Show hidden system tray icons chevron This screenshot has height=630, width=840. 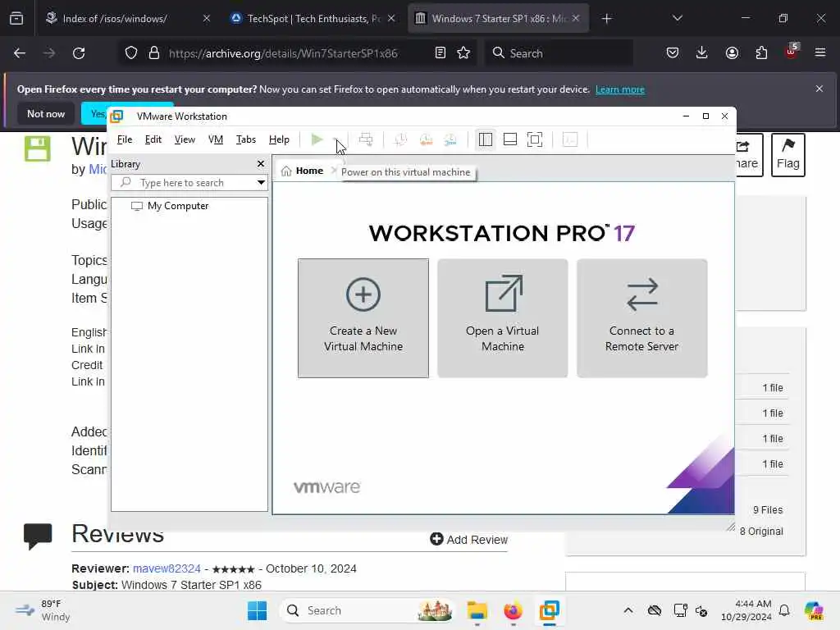point(628,610)
